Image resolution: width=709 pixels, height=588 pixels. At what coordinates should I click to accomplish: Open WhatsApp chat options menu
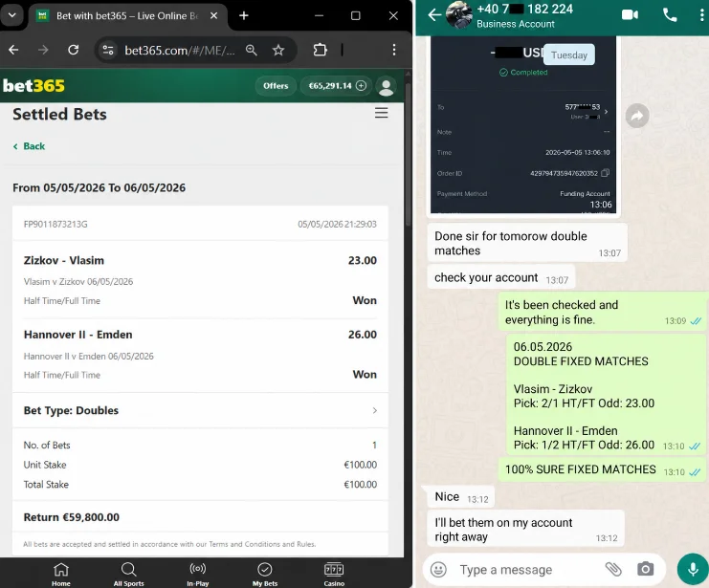(701, 15)
